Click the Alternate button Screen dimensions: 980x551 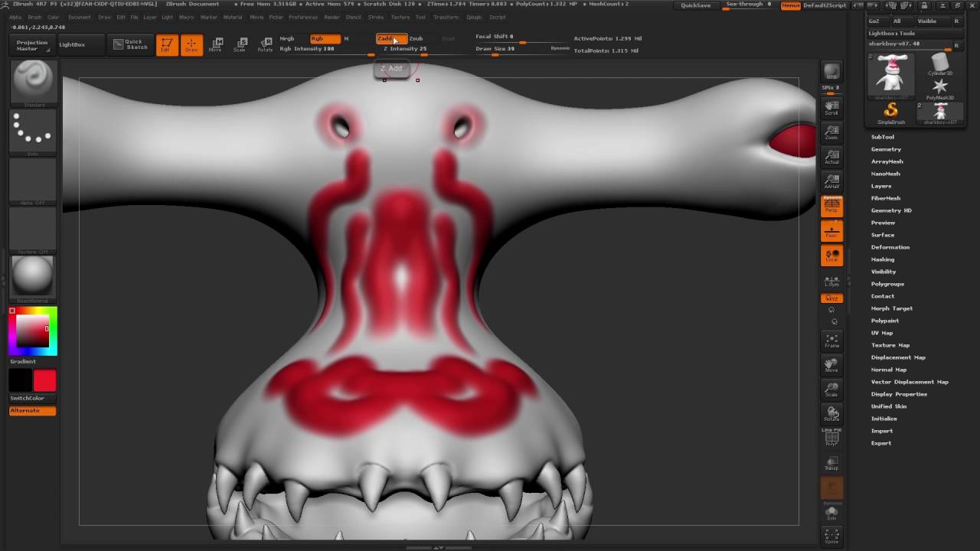32,411
